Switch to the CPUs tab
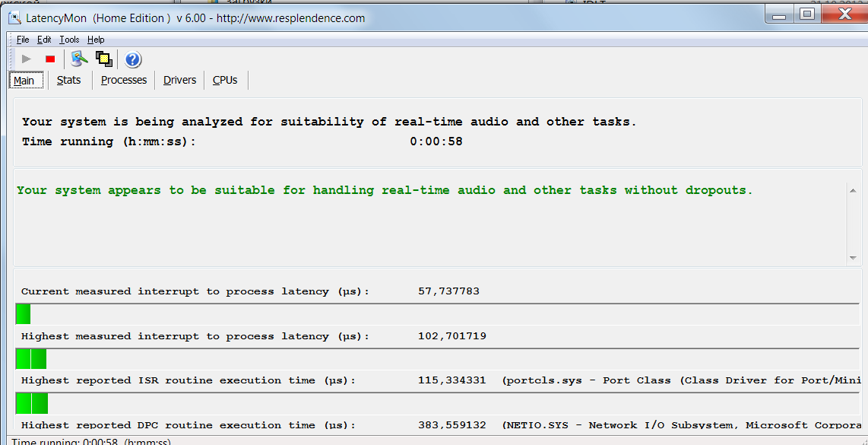The height and width of the screenshot is (445, 868). 225,81
